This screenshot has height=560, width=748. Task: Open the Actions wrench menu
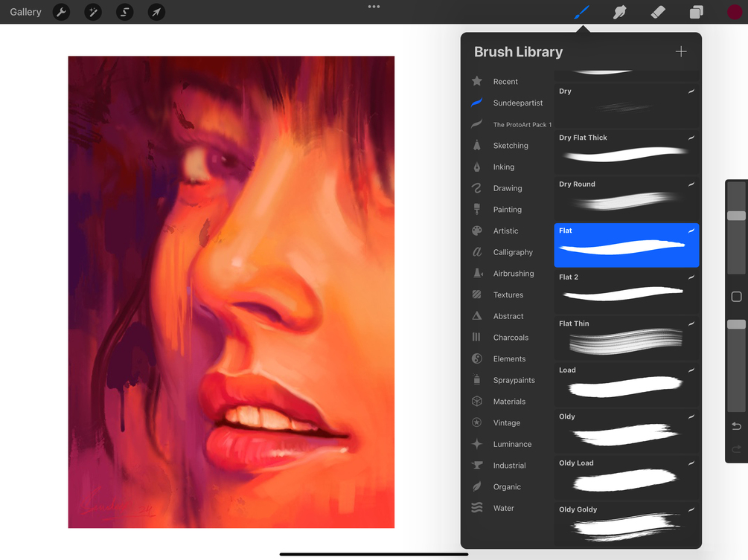pos(61,12)
